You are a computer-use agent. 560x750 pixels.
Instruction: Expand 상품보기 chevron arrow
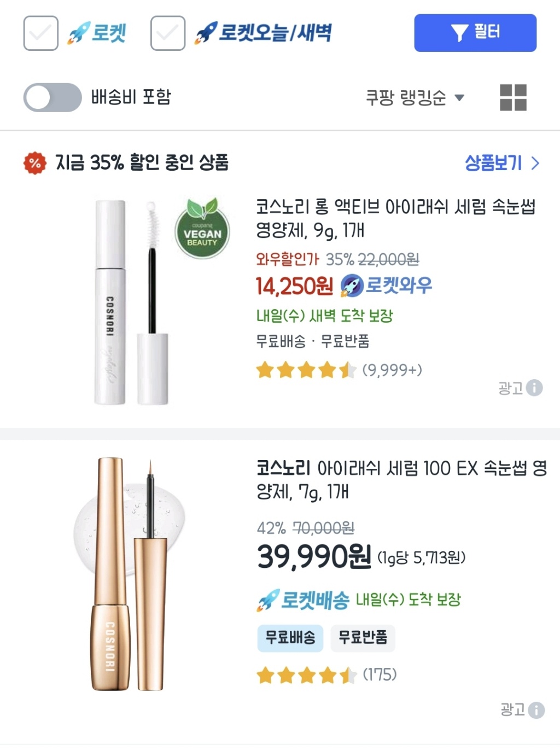click(x=535, y=163)
